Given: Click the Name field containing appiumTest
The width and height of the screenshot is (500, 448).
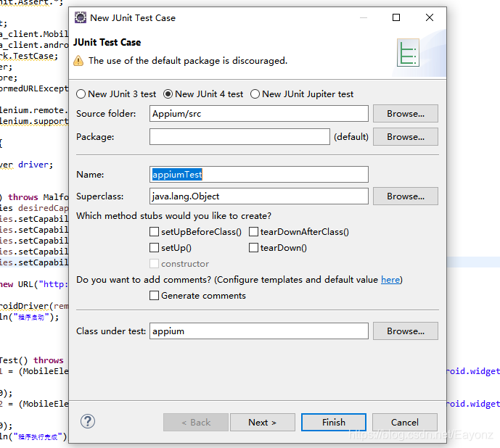Looking at the screenshot, I should 259,174.
